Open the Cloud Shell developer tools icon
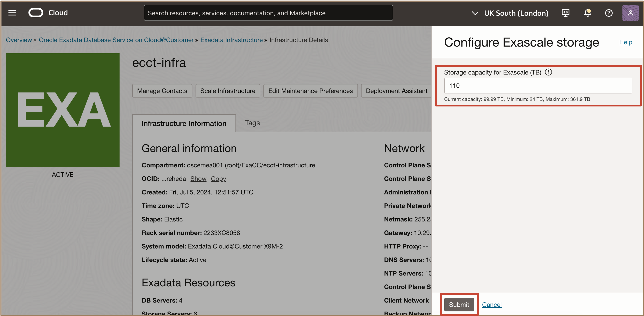The height and width of the screenshot is (316, 644). pos(565,13)
